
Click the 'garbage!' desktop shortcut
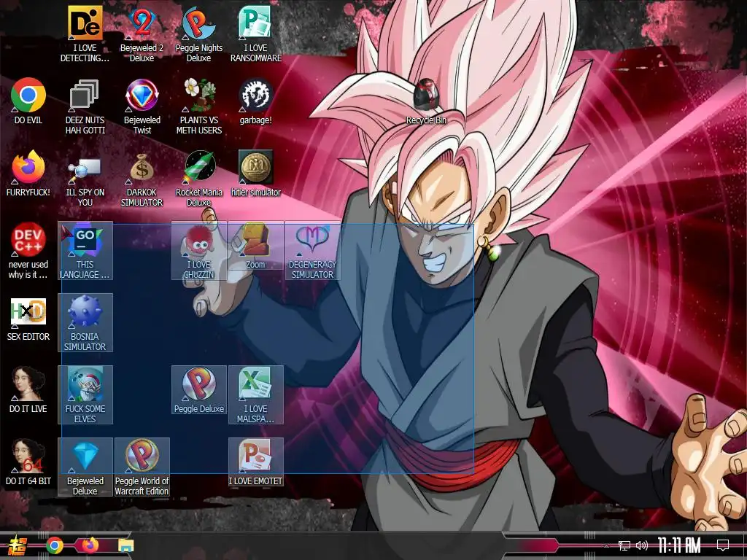click(256, 101)
